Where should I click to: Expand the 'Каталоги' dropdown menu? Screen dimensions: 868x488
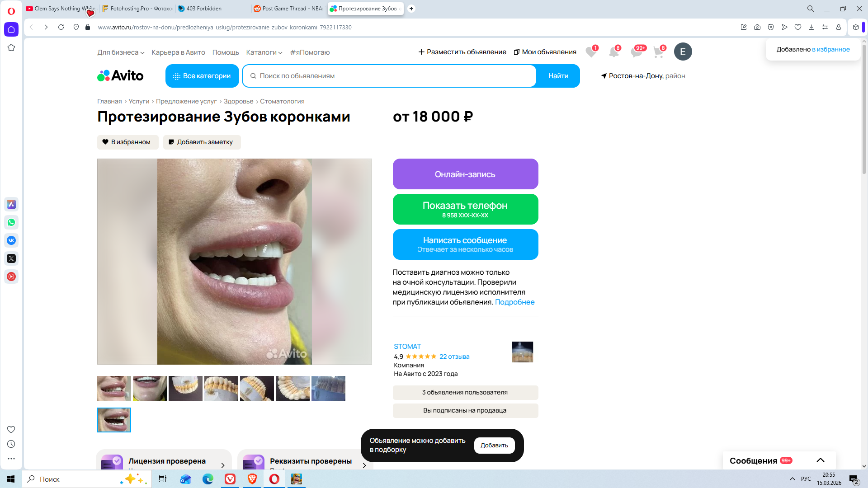point(264,52)
